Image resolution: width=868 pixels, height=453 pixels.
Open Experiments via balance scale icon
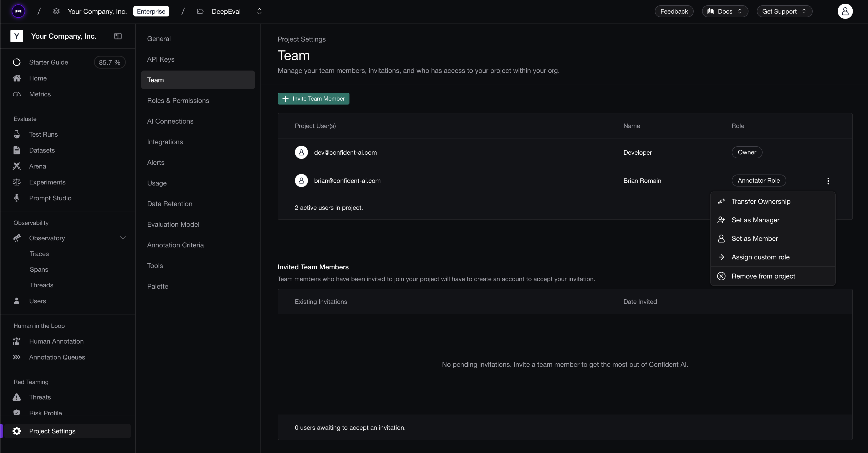16,182
